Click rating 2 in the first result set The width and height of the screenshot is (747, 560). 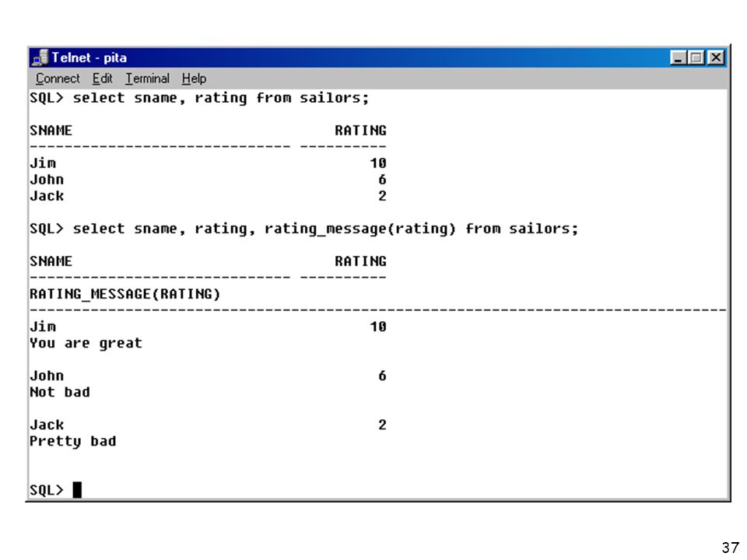point(383,196)
